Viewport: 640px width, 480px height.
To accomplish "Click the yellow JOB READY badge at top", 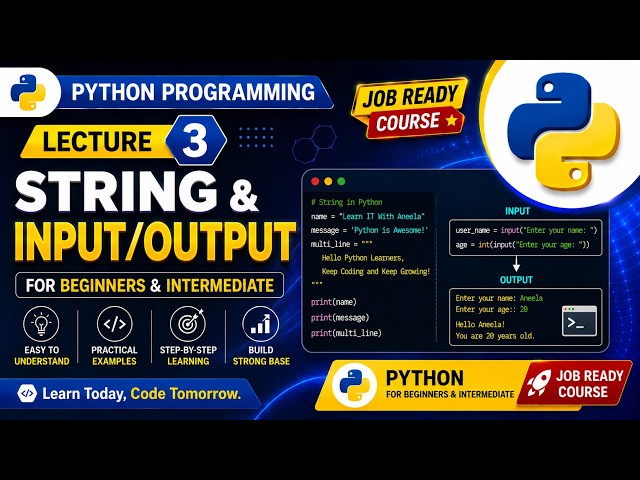I will coord(410,97).
